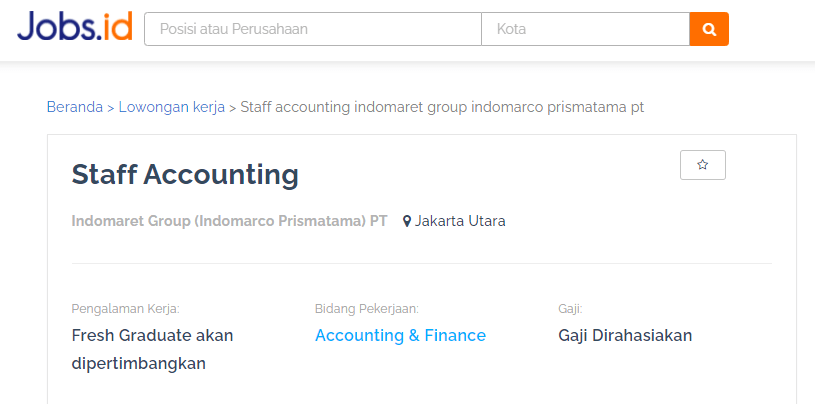This screenshot has width=815, height=404.
Task: Select the Pengalaman Kerja label
Action: (125, 309)
